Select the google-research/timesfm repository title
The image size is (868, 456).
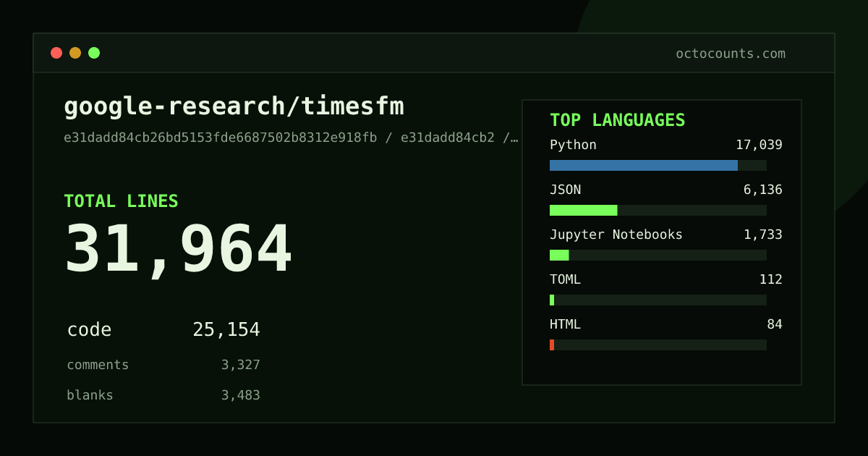[x=234, y=106]
